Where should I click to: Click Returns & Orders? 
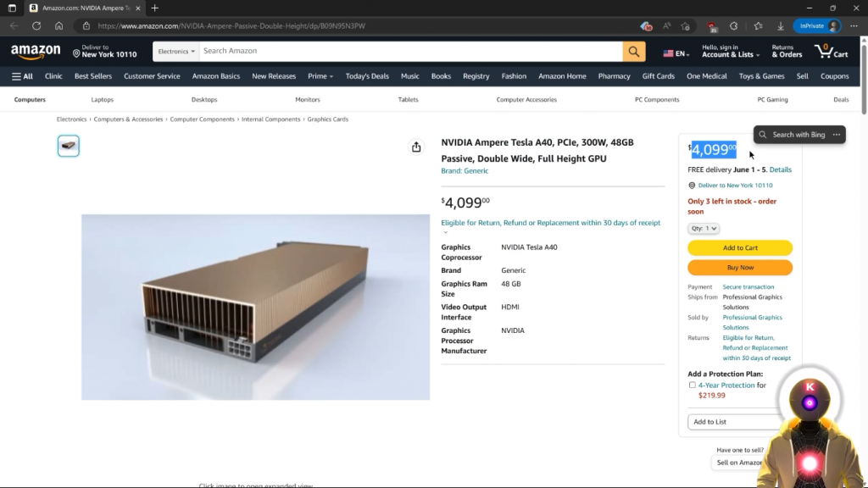pos(787,52)
